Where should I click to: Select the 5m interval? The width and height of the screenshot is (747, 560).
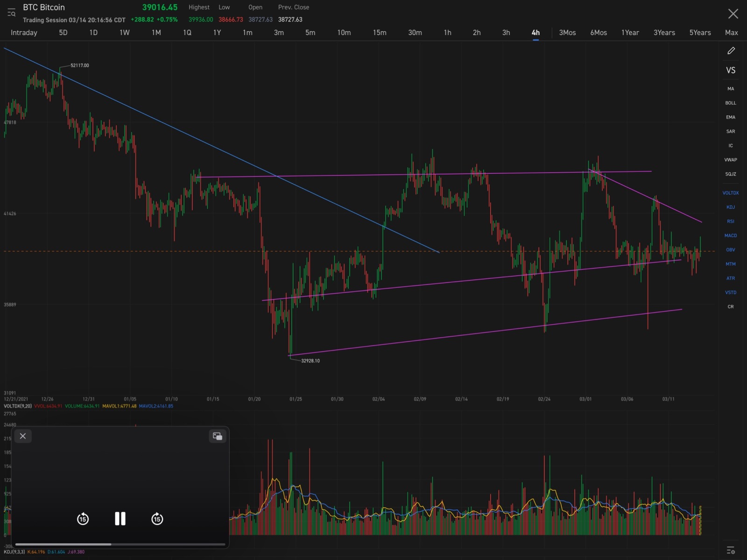[310, 33]
